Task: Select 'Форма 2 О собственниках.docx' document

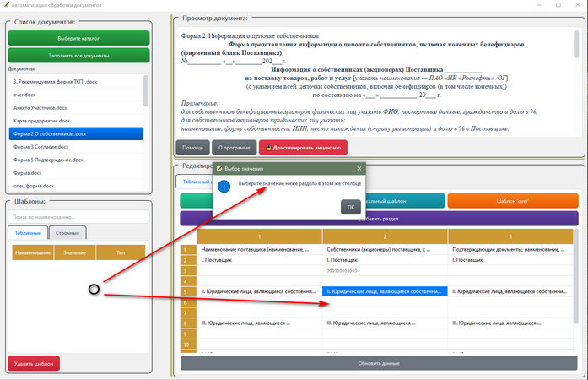Action: coord(76,133)
